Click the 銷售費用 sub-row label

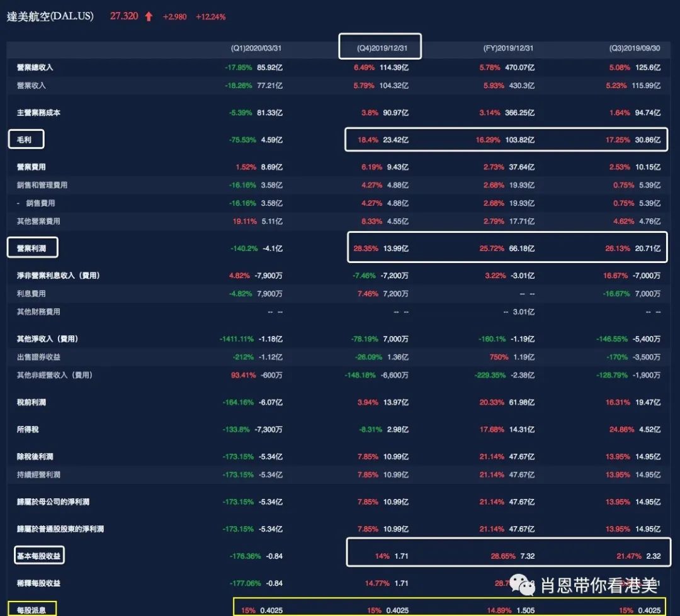point(40,203)
